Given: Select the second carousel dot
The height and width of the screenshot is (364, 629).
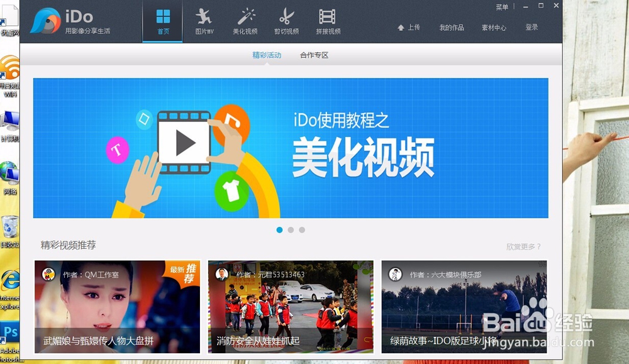Looking at the screenshot, I should (291, 229).
